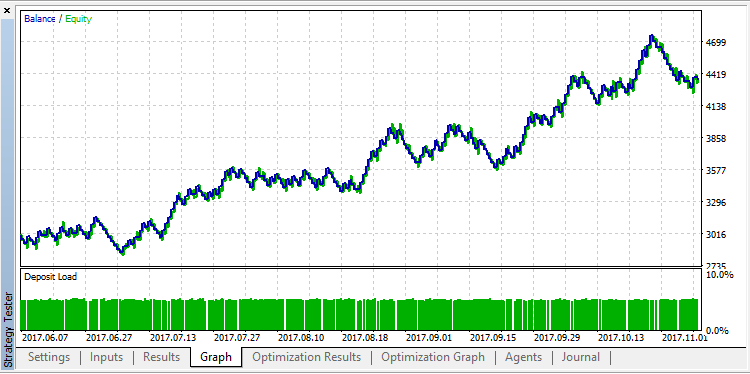Click the 2017.06.07 date label

(x=45, y=338)
